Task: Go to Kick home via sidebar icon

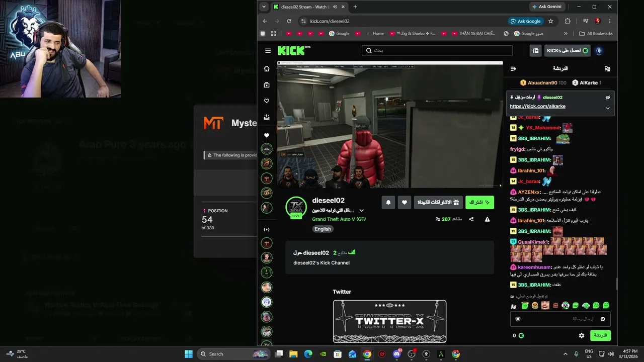Action: (x=267, y=69)
